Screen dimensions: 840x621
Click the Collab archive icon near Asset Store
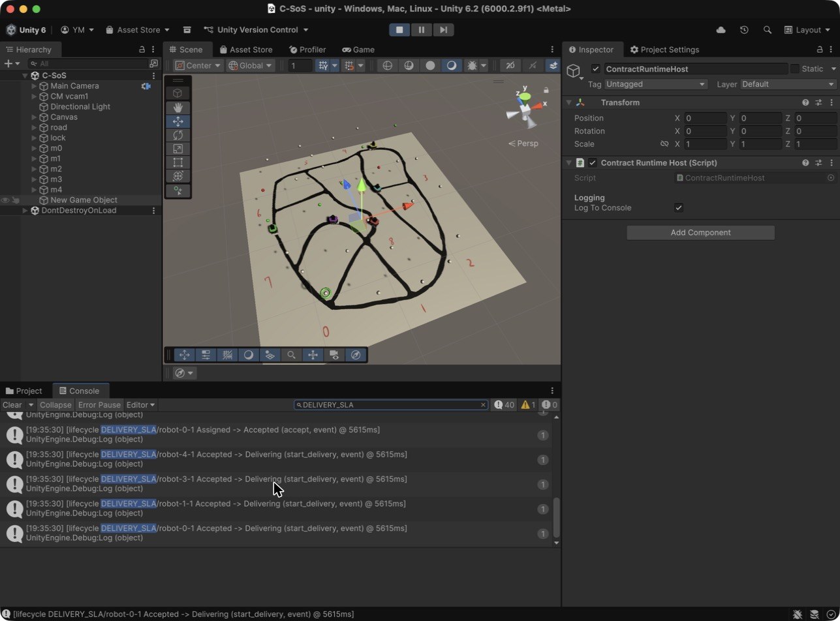coord(187,30)
